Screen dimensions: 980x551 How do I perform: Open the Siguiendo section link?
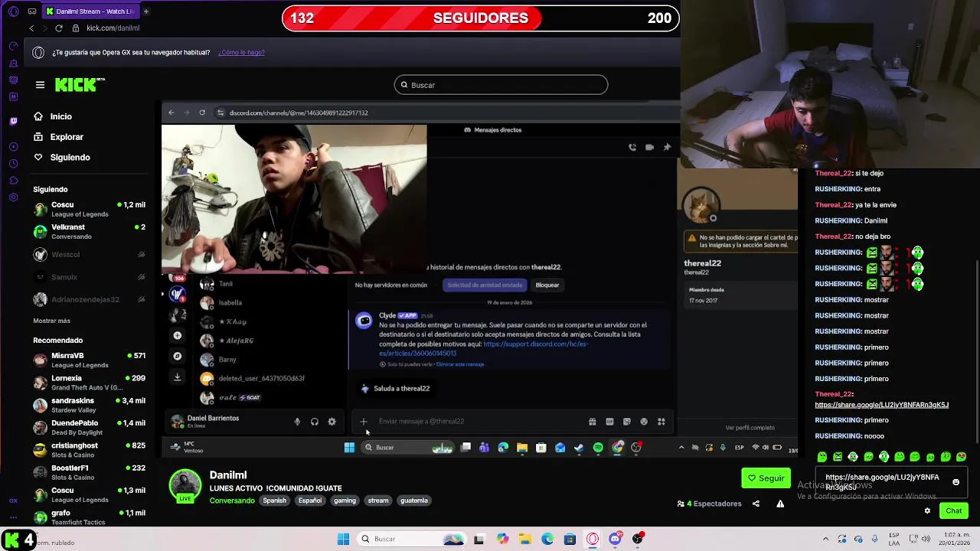tap(62, 157)
